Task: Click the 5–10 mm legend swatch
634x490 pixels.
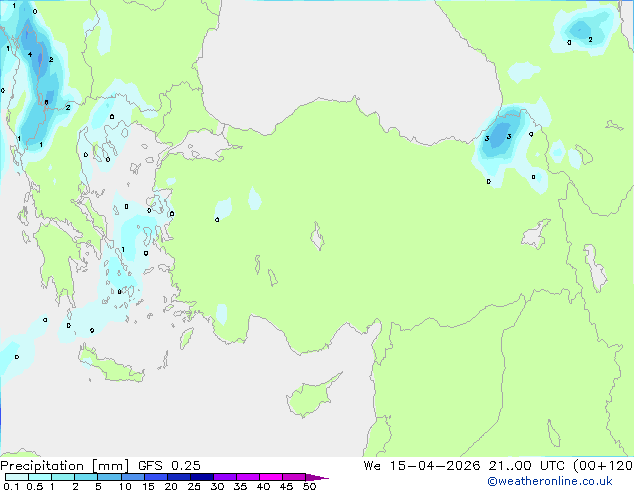Action: pos(110,477)
